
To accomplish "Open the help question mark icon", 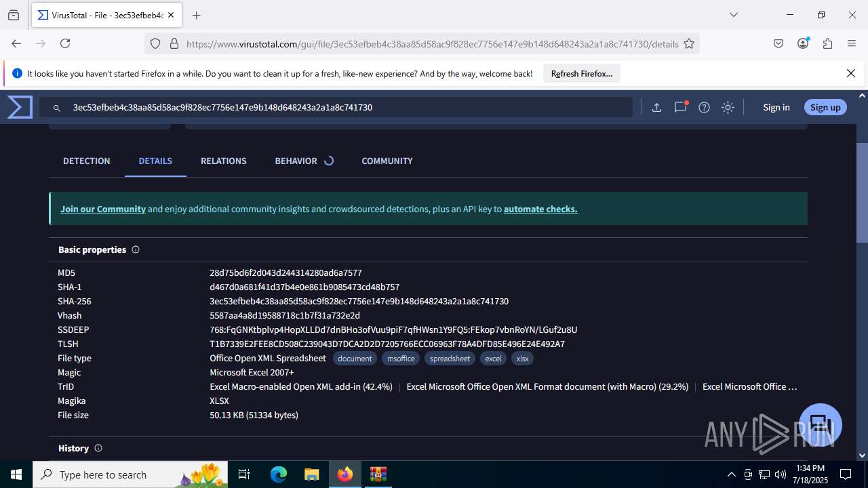I will tap(704, 107).
